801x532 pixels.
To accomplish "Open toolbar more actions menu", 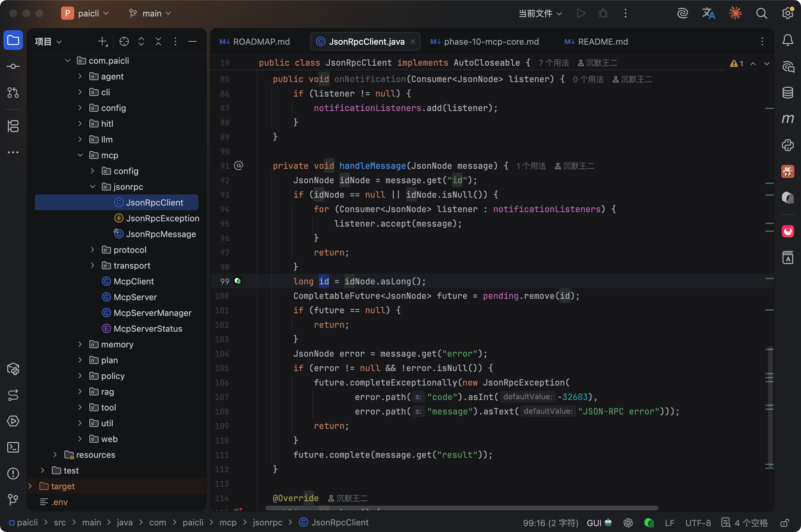I will pos(626,13).
